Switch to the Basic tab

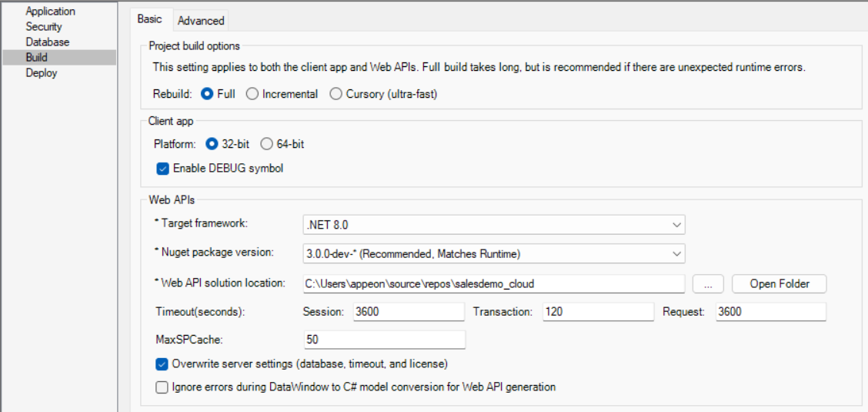click(149, 19)
